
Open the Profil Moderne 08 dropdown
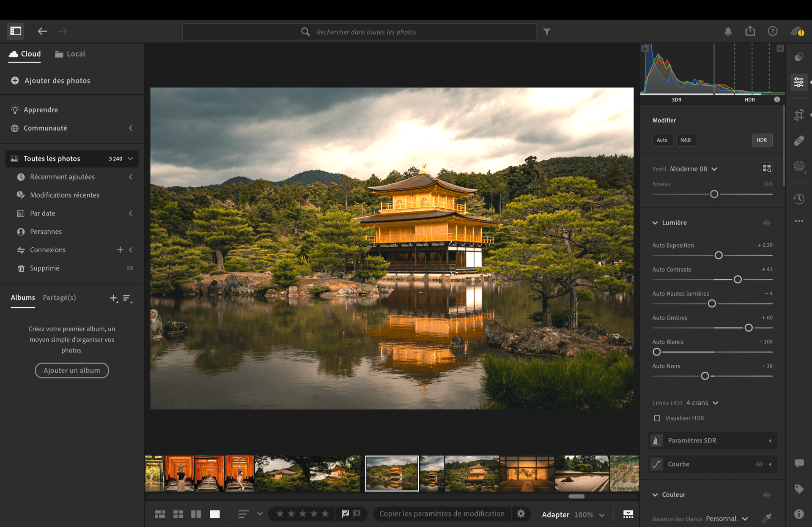coord(693,169)
